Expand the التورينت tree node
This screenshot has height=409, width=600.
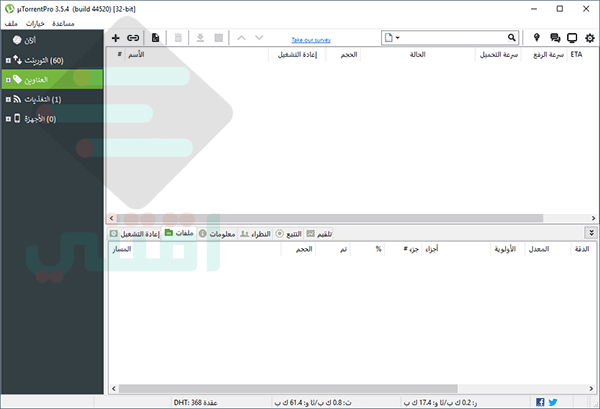point(8,60)
